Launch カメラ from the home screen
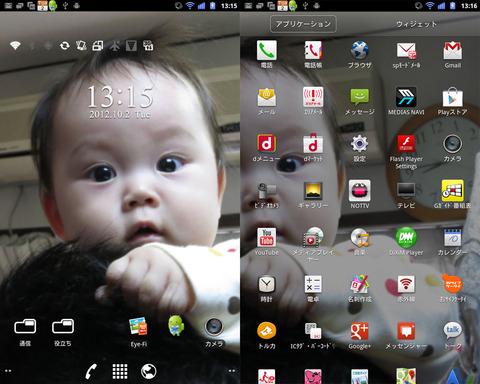This screenshot has width=480, height=384. [214, 331]
